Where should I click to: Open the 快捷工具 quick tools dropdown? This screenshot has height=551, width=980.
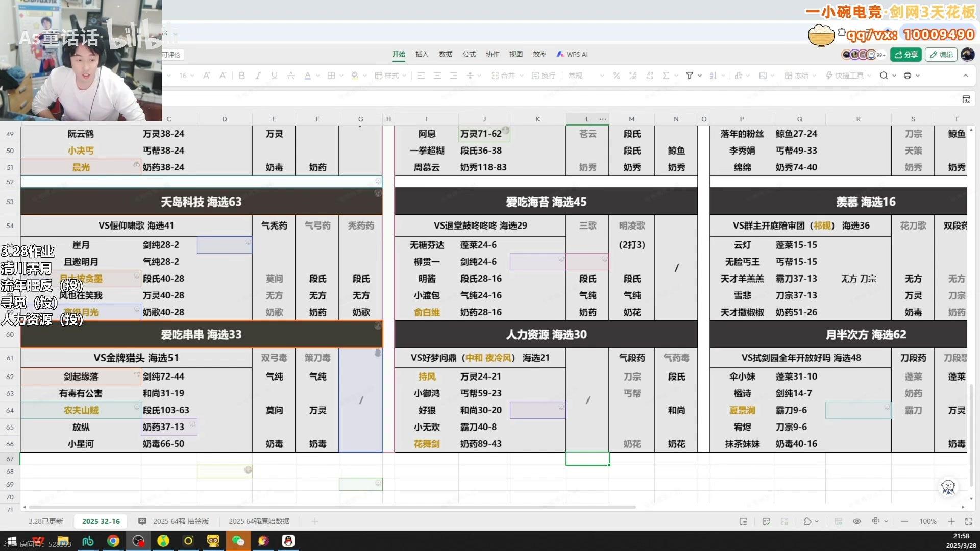coord(849,76)
